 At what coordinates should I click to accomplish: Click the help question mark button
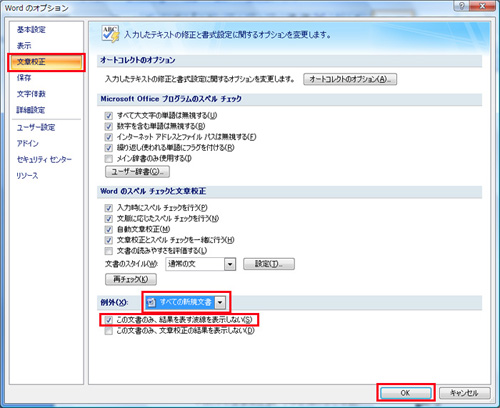462,6
